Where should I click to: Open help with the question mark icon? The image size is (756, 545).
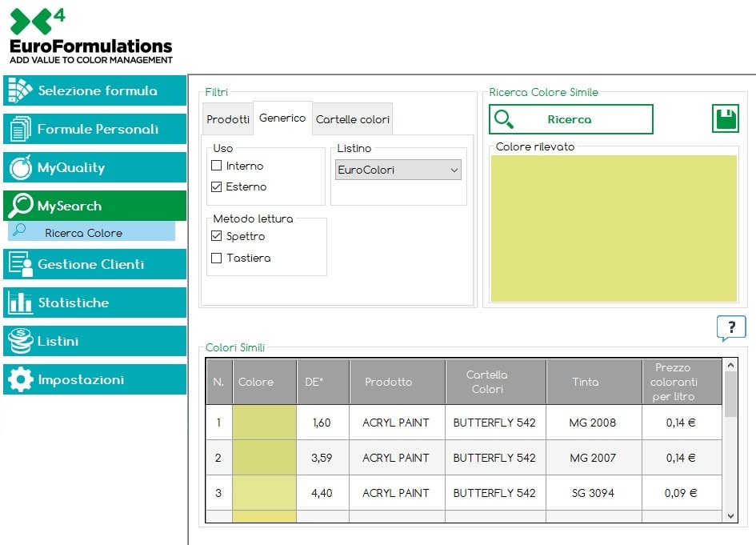click(731, 328)
